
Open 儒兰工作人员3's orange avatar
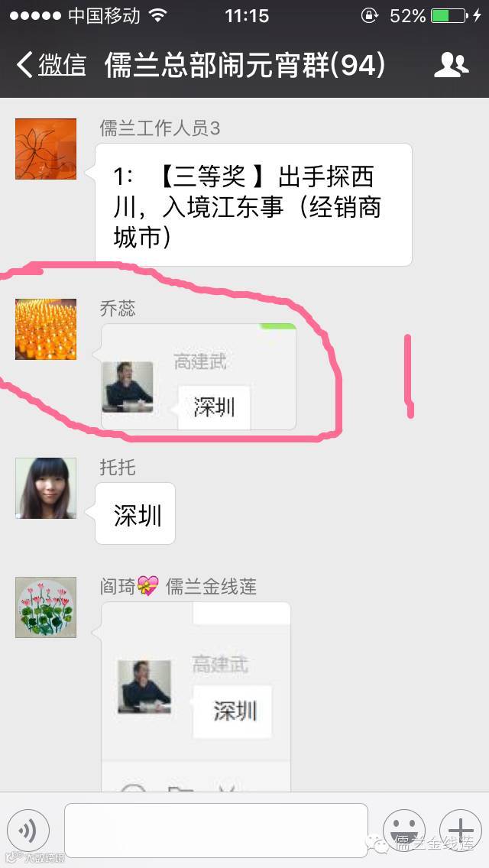click(x=46, y=149)
